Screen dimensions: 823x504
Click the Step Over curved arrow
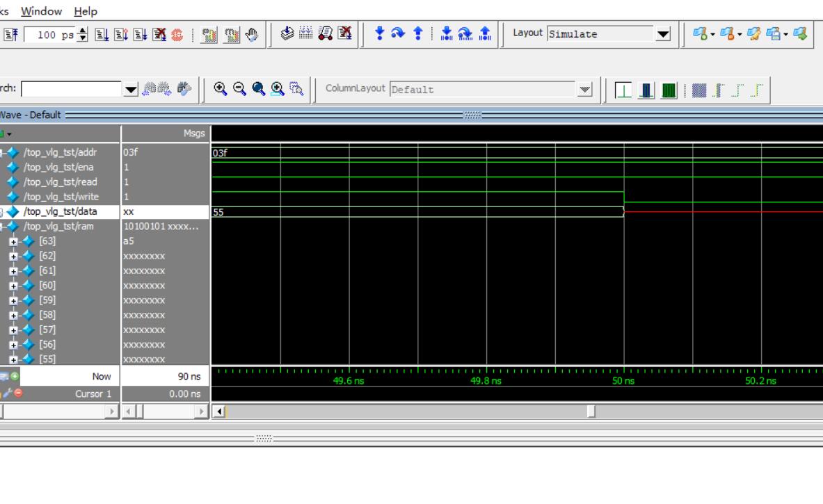[x=399, y=33]
